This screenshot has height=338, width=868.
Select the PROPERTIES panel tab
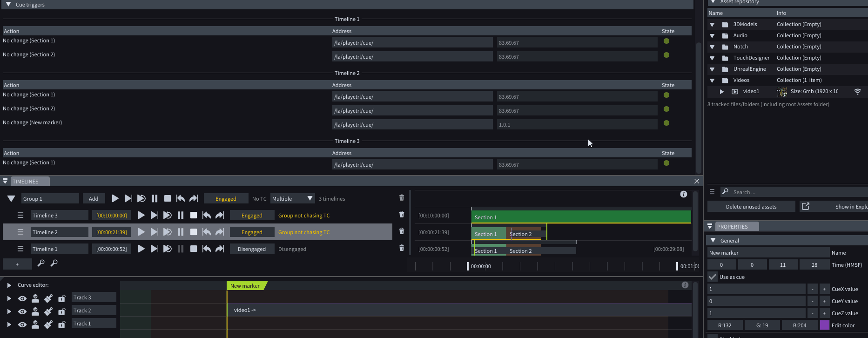tap(732, 227)
